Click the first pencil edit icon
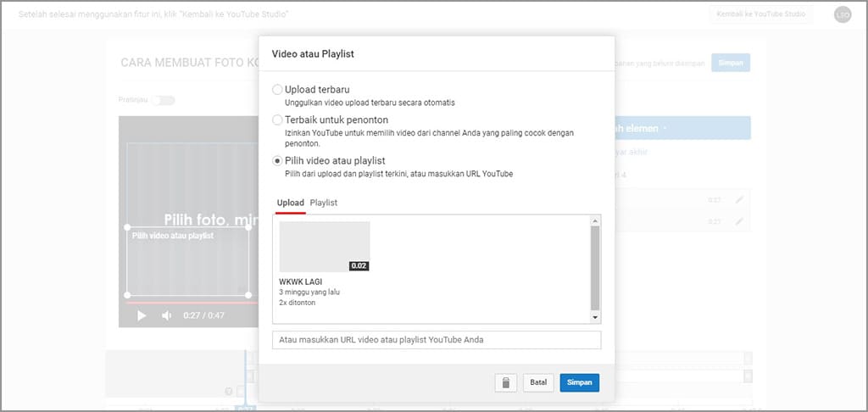The height and width of the screenshot is (412, 868). pyautogui.click(x=739, y=200)
